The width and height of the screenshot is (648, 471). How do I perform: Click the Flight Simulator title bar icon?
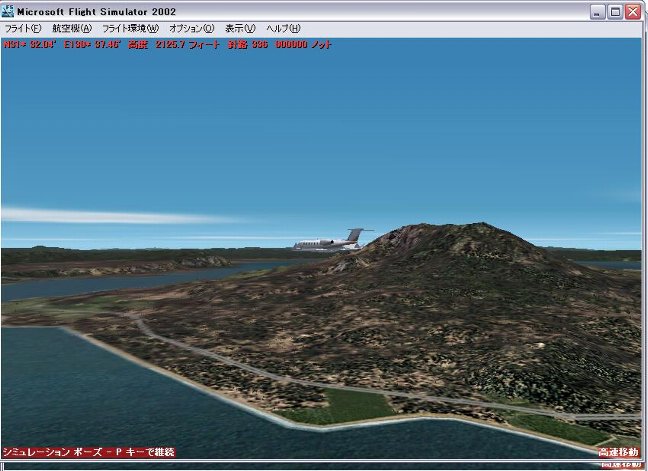pyautogui.click(x=9, y=10)
